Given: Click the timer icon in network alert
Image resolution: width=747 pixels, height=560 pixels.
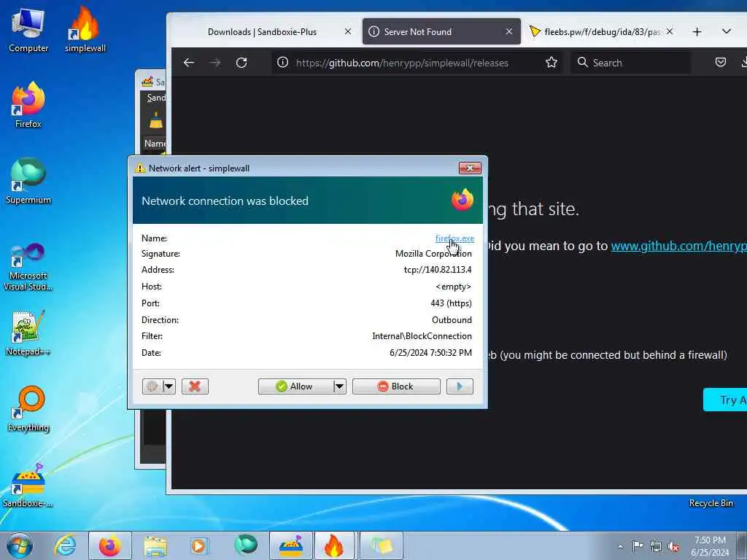Looking at the screenshot, I should click(152, 386).
